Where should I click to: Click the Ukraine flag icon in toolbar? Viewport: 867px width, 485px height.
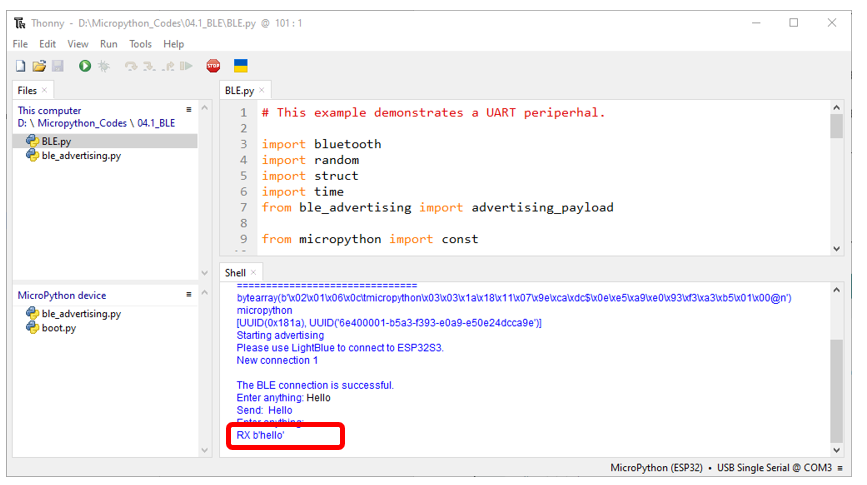[x=241, y=66]
